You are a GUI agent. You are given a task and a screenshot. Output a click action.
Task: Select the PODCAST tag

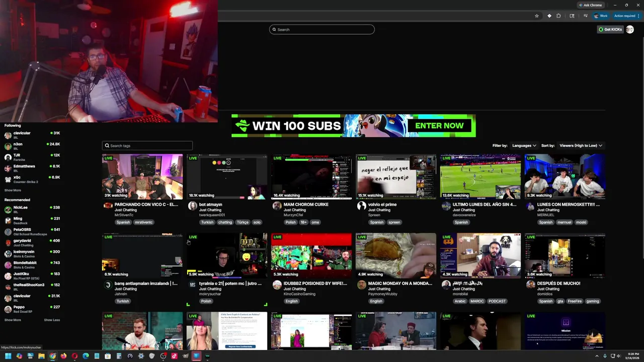coord(497,301)
